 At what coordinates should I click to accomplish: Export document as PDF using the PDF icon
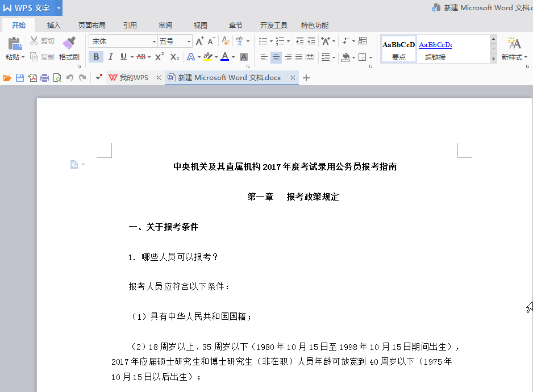[32, 78]
